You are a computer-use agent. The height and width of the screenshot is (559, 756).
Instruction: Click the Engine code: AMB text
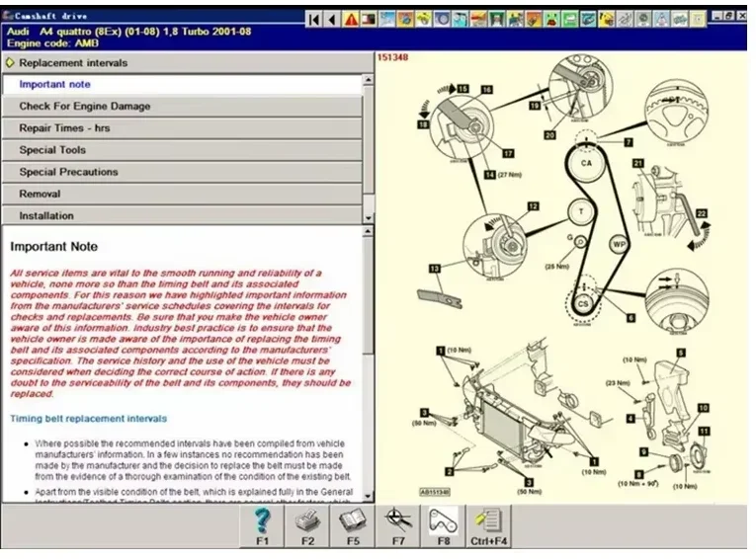[52, 43]
